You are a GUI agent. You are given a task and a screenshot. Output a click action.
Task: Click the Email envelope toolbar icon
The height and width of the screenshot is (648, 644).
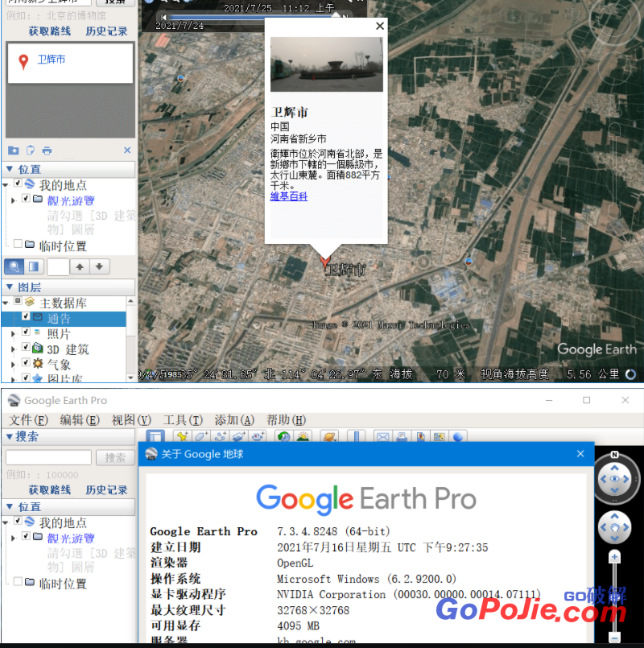383,436
